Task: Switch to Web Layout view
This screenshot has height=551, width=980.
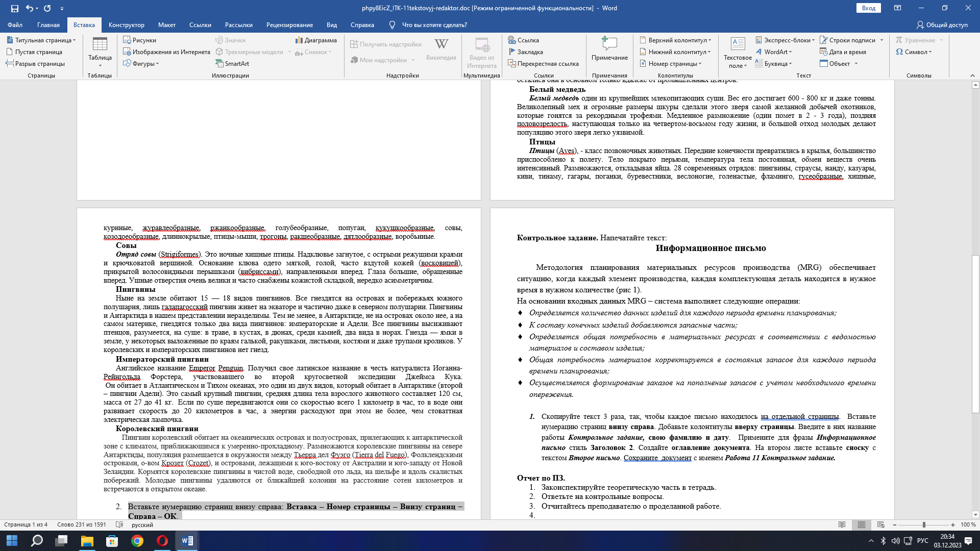Action: pos(880,524)
